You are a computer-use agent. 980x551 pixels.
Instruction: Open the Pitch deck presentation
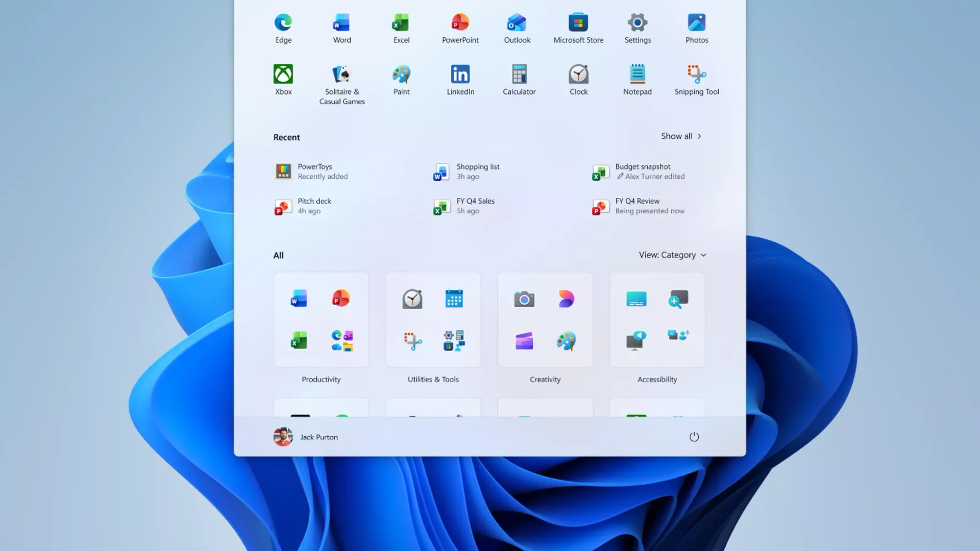point(304,206)
